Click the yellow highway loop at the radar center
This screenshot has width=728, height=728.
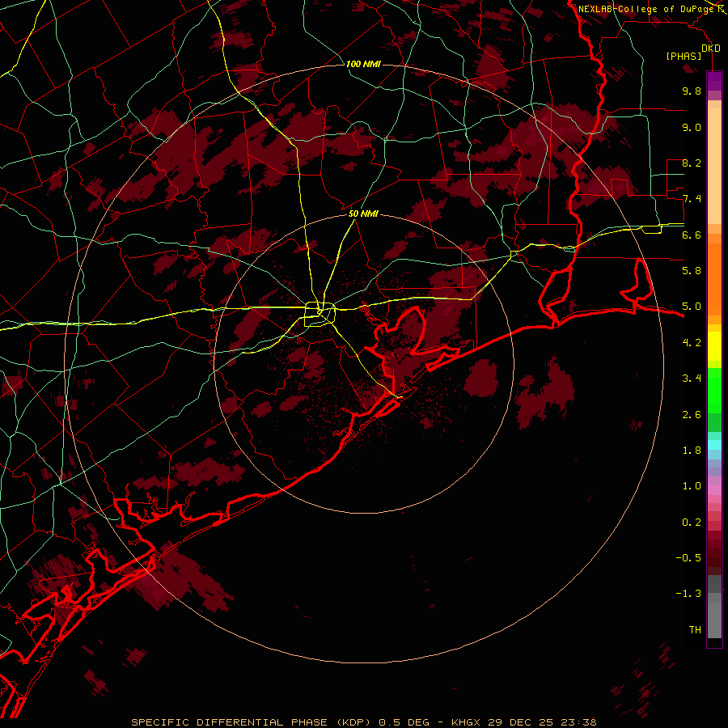coord(320,315)
